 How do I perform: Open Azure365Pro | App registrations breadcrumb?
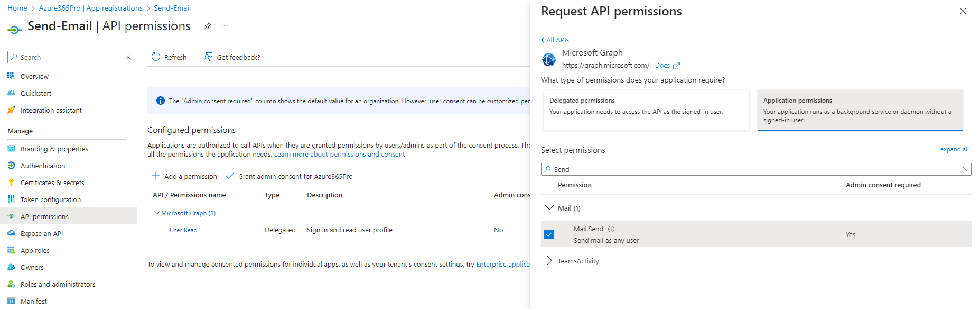click(91, 8)
